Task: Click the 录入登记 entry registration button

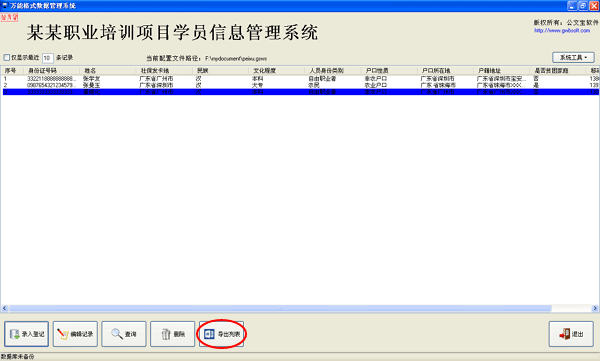Action: [26, 334]
